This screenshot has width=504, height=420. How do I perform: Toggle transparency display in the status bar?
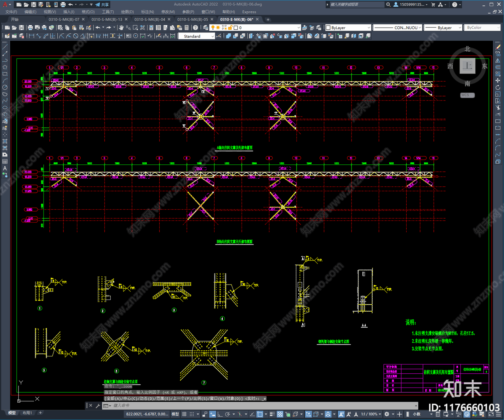click(x=280, y=414)
